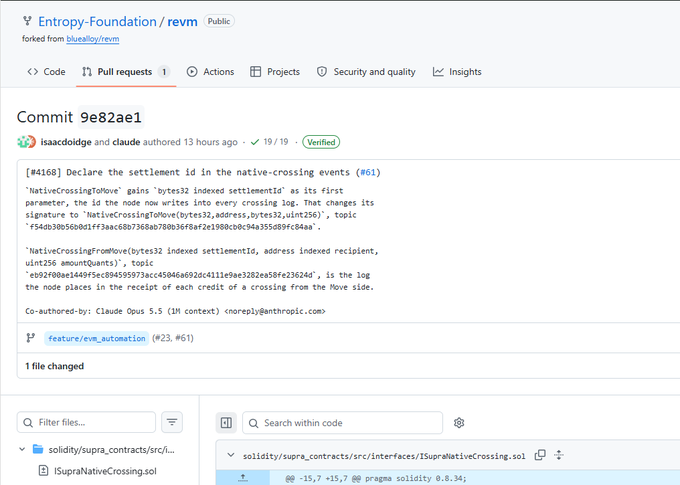Screen dimensions: 680x485
Task: Focus the Search within code field
Action: click(x=343, y=423)
